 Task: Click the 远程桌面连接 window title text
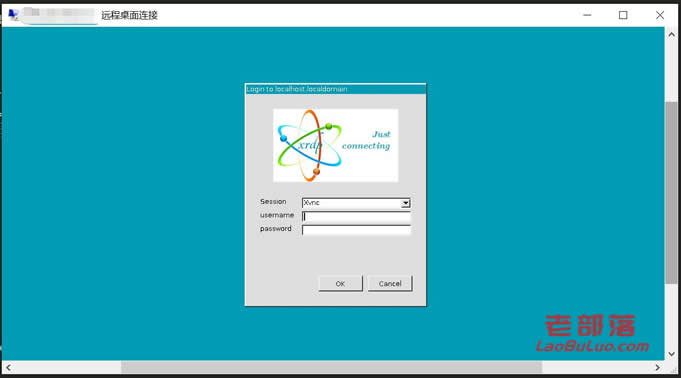(129, 15)
